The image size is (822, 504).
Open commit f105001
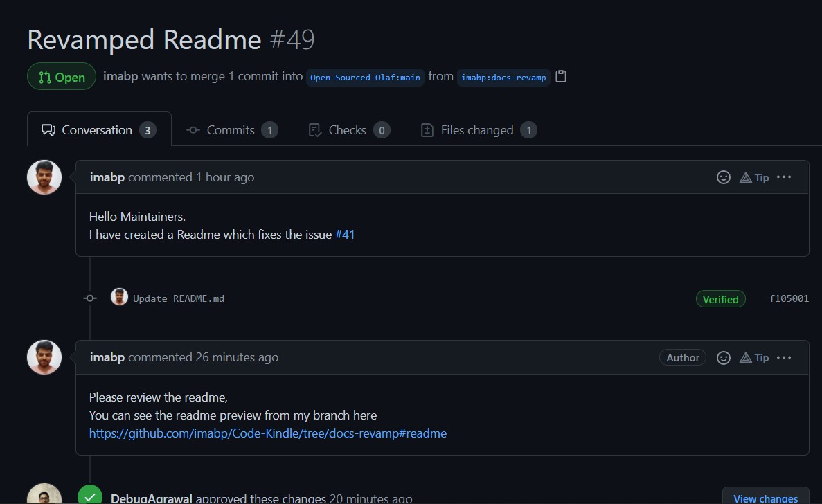point(789,298)
